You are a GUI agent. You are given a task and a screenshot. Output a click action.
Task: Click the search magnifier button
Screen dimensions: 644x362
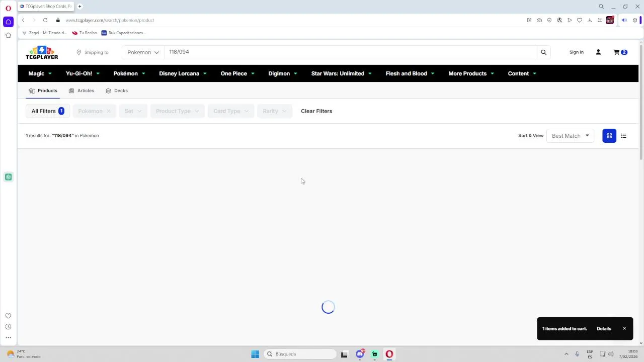[543, 52]
